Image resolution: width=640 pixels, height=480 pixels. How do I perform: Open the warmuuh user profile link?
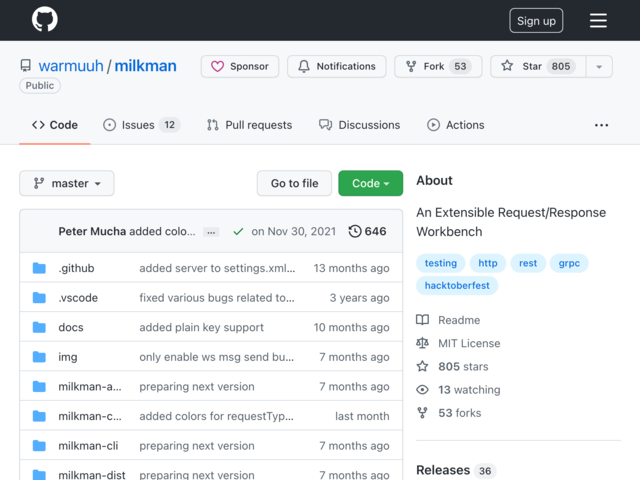[71, 66]
